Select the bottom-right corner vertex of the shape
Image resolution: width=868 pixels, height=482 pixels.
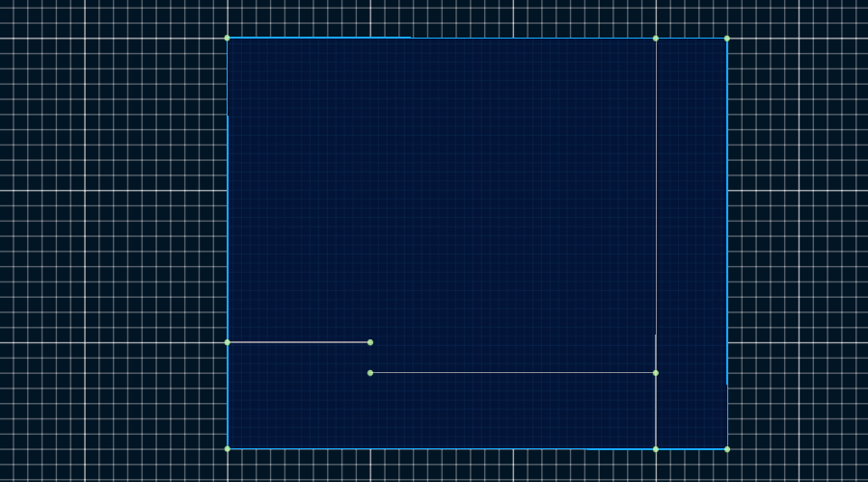coord(726,449)
